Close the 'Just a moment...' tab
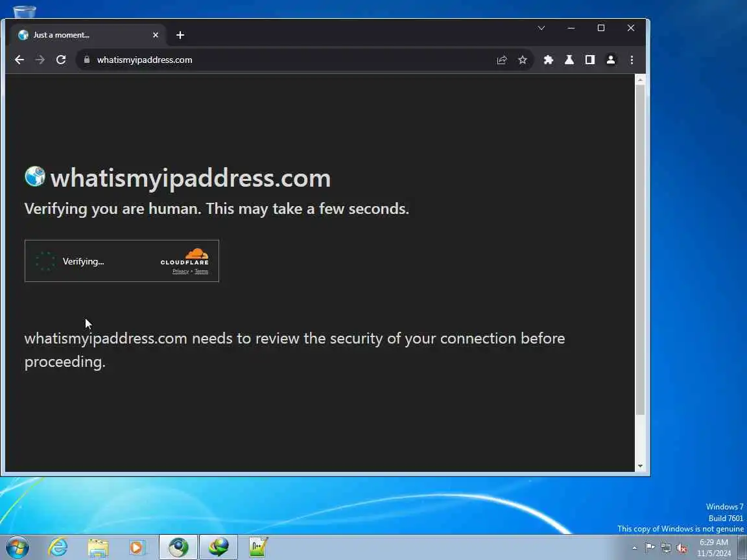The image size is (747, 560). click(x=156, y=35)
